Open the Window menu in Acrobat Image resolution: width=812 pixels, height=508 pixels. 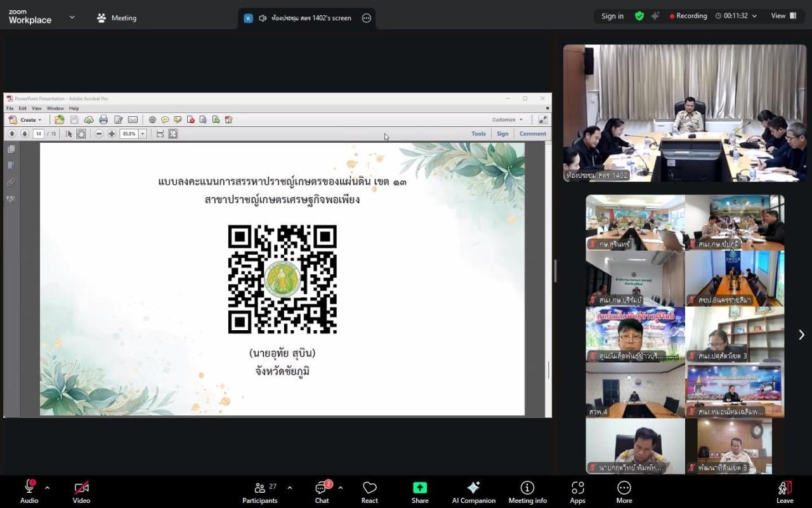(x=55, y=109)
